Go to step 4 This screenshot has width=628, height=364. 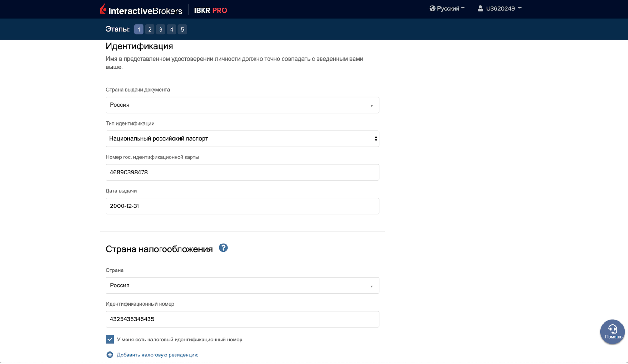click(x=171, y=29)
